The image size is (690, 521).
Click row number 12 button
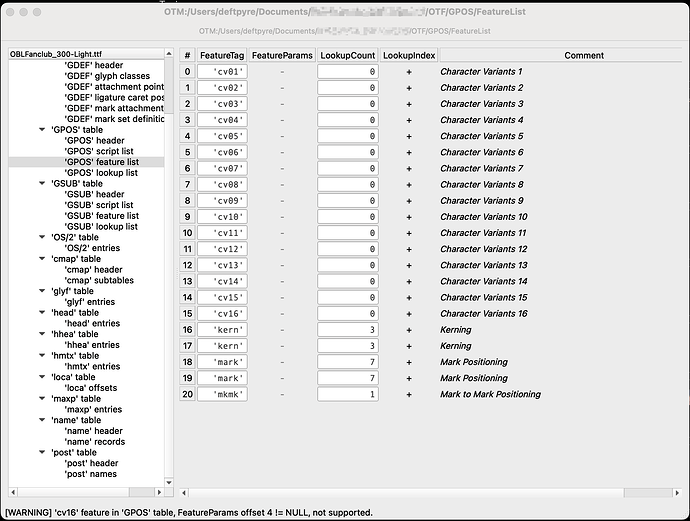click(x=187, y=265)
